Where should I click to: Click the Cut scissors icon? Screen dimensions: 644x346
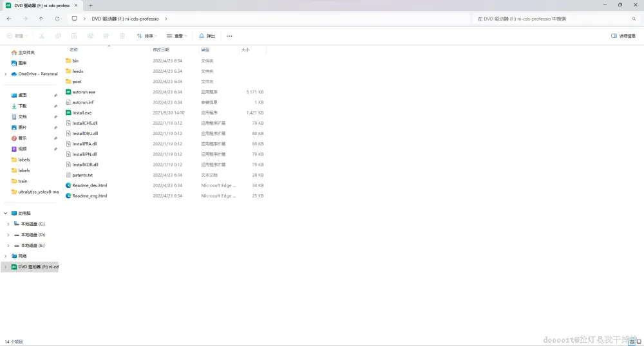(x=42, y=36)
